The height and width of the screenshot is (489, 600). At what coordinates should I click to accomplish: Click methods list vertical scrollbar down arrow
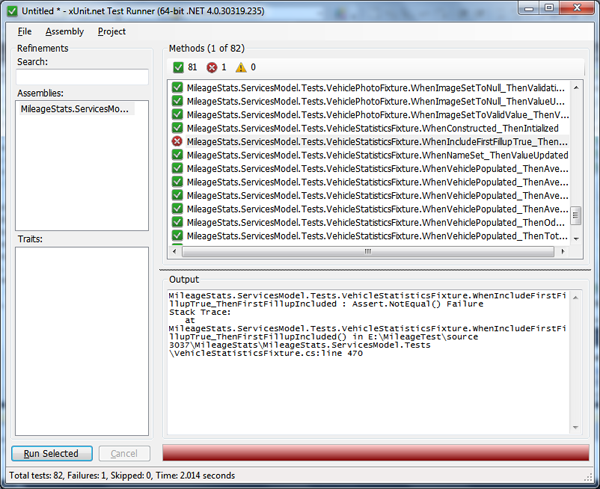tap(575, 237)
